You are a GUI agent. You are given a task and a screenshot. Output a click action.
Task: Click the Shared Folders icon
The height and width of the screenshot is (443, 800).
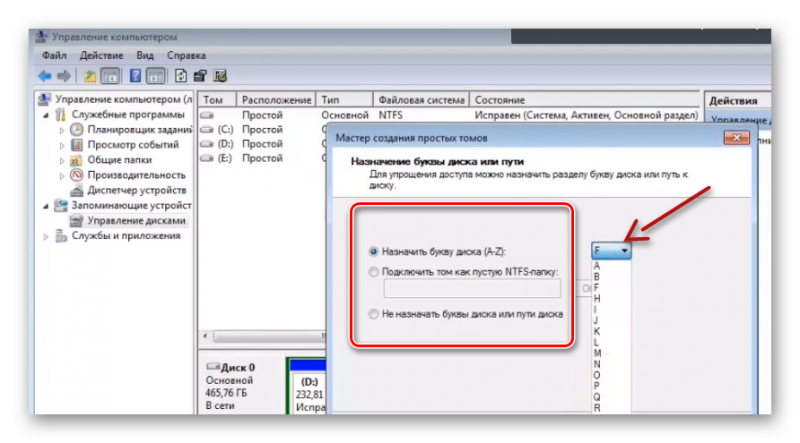point(77,160)
